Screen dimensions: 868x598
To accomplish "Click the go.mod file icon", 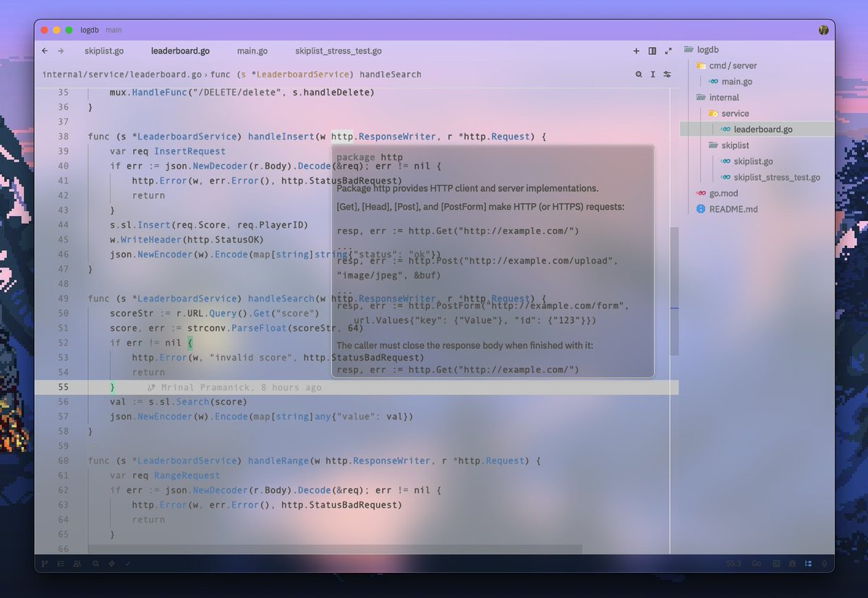I will tap(700, 193).
